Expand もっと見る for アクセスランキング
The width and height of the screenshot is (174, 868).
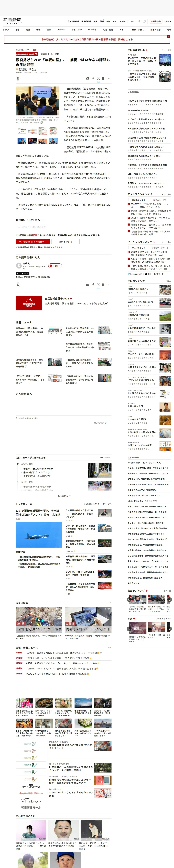pyautogui.click(x=166, y=194)
